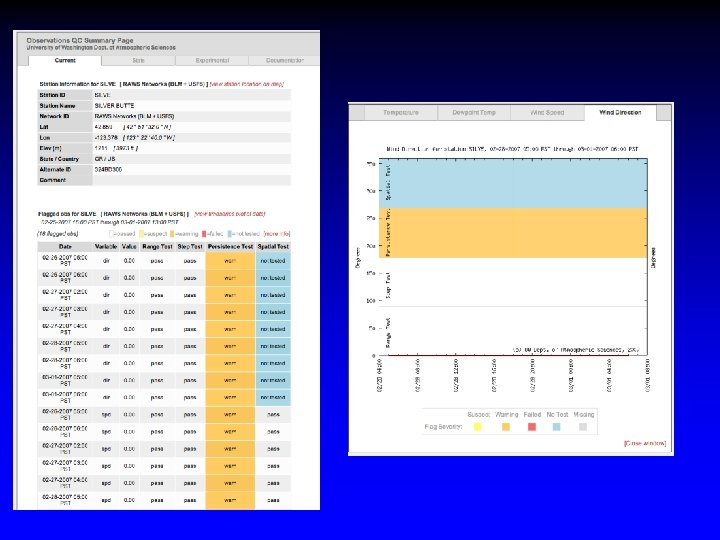This screenshot has height=540, width=720.
Task: Click the Variable column header
Action: pos(106,247)
